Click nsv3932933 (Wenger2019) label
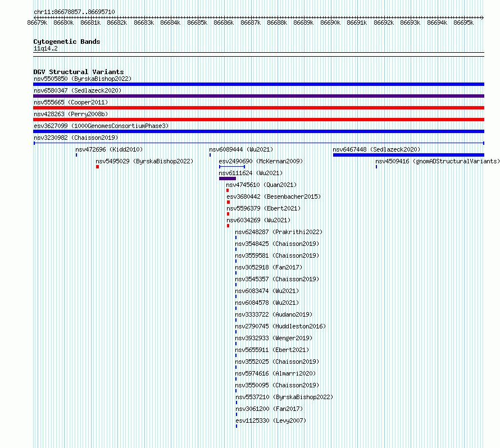The width and height of the screenshot is (500, 448). 274,338
